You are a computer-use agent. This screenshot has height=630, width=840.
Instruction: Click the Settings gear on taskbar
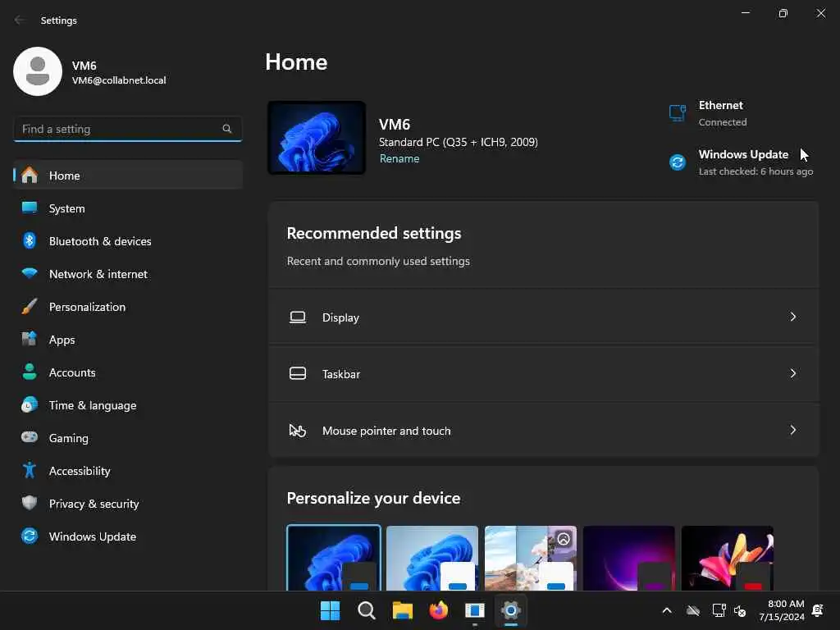(x=511, y=610)
